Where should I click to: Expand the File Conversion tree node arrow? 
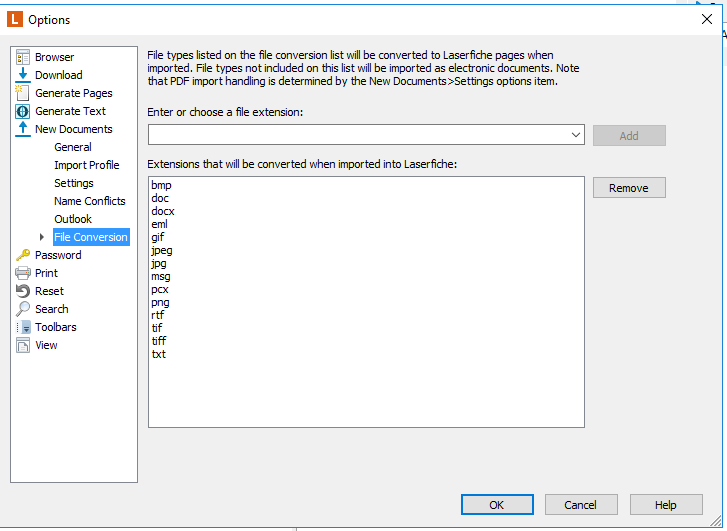(42, 237)
